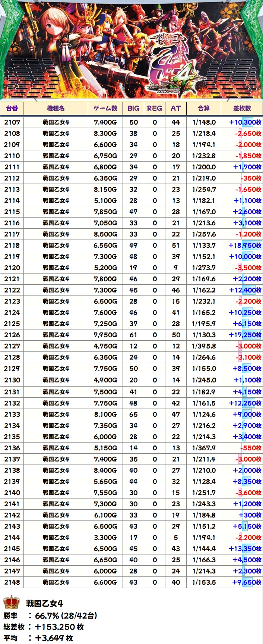The image size is (263, 644).
Task: Click machine number 2126 cell
Action: pos(12,335)
